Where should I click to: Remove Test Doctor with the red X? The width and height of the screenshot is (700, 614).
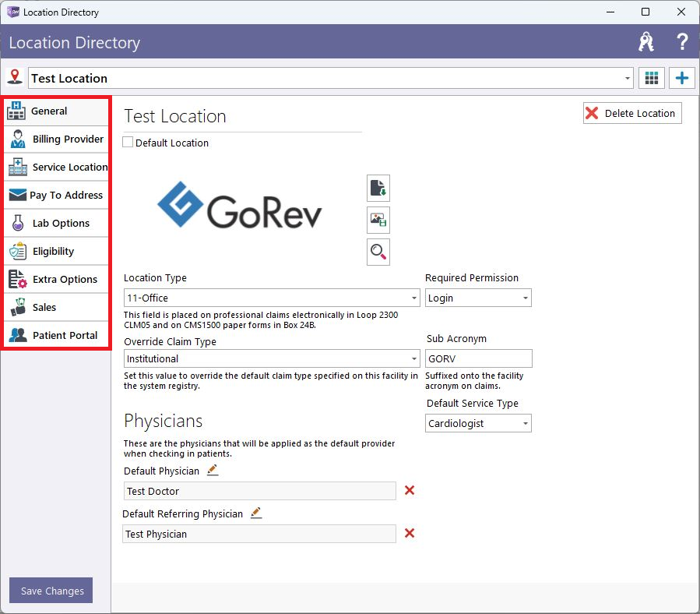tap(410, 490)
